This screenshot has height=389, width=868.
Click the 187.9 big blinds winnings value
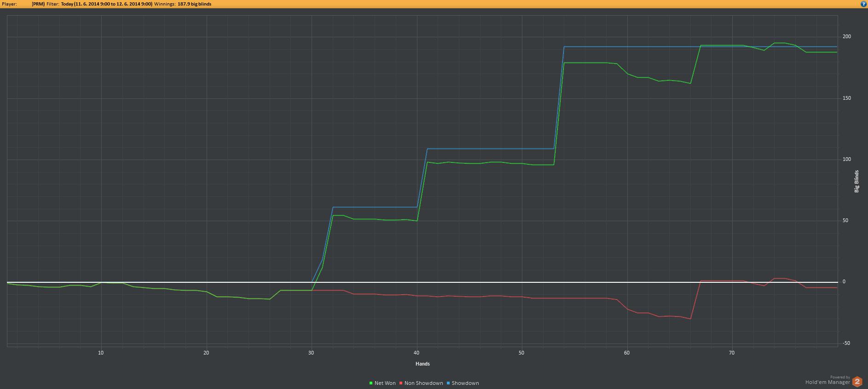[x=194, y=4]
